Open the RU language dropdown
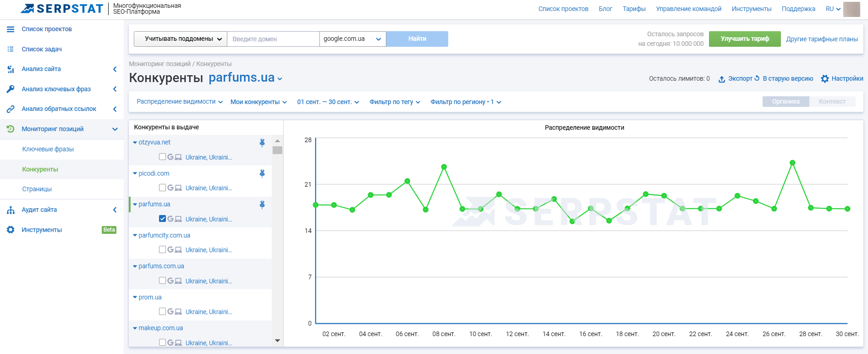This screenshot has height=354, width=868. [833, 9]
